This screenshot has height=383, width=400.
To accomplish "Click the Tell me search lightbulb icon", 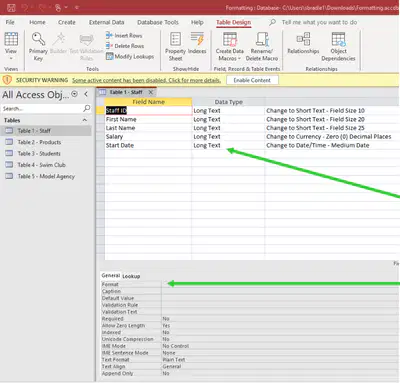I will point(272,22).
